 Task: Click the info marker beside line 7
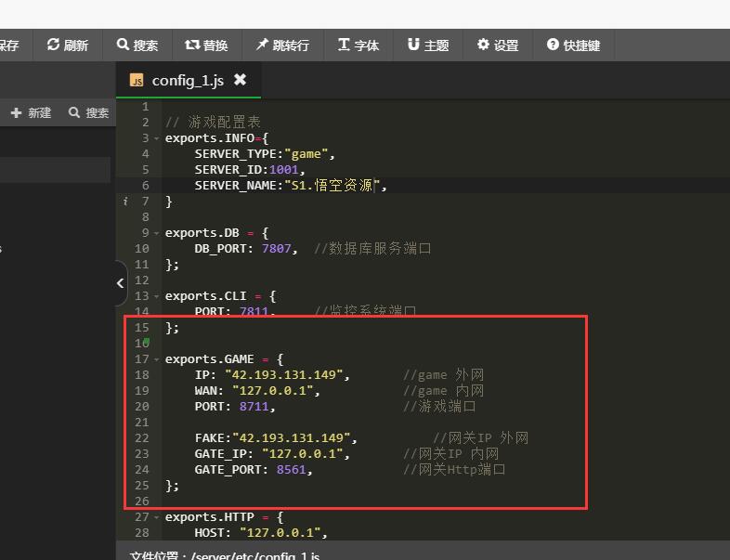[125, 202]
